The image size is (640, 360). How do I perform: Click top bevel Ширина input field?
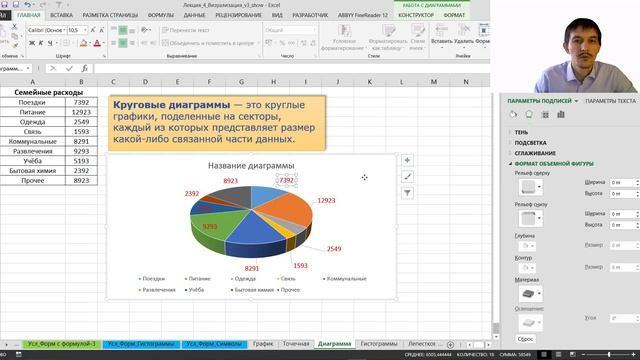point(623,182)
